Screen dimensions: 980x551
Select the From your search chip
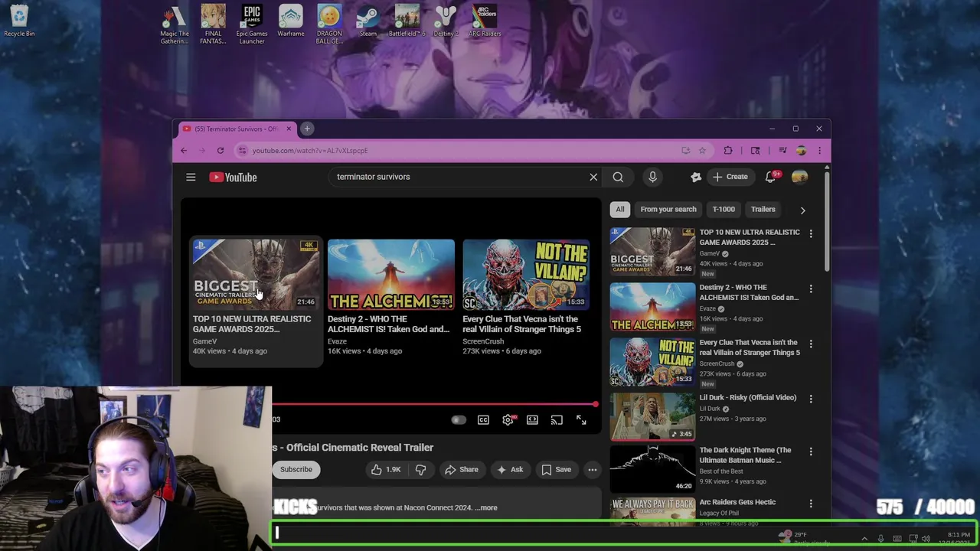(668, 209)
